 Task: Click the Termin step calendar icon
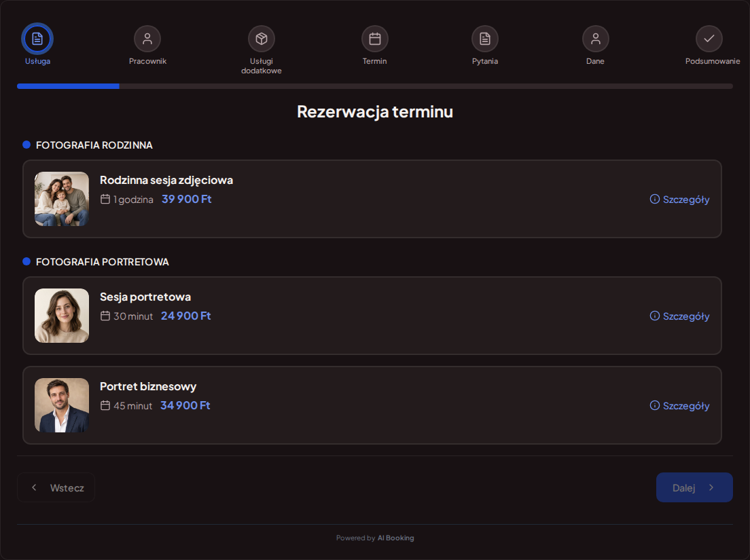tap(374, 39)
